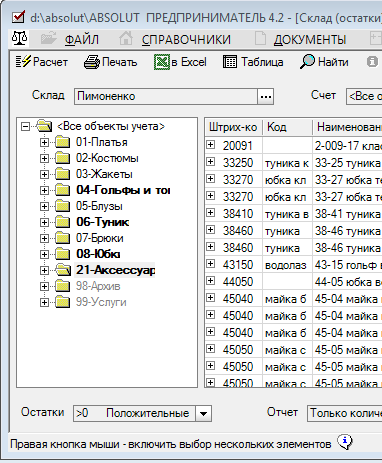Click open folder icon of 21-Аксессуар
Viewport: 382px width, 463px height.
coord(63,270)
